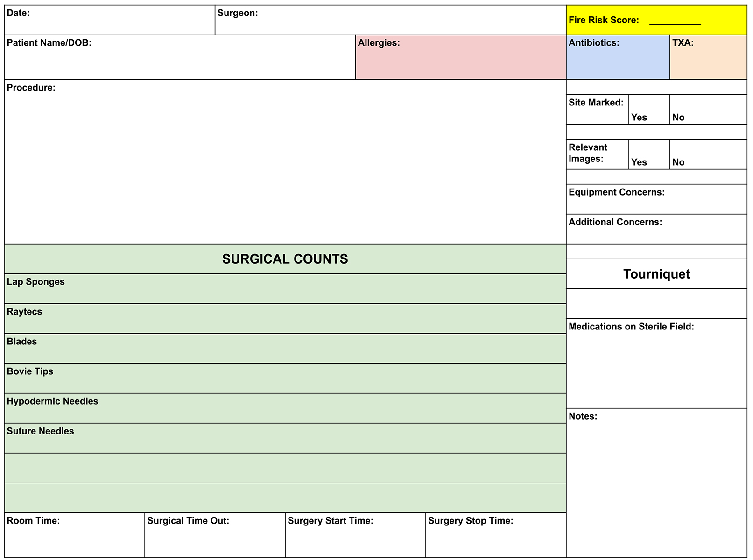Viewport: 753px width, 560px height.
Task: Click the Bovie Tips count row
Action: pos(285,378)
